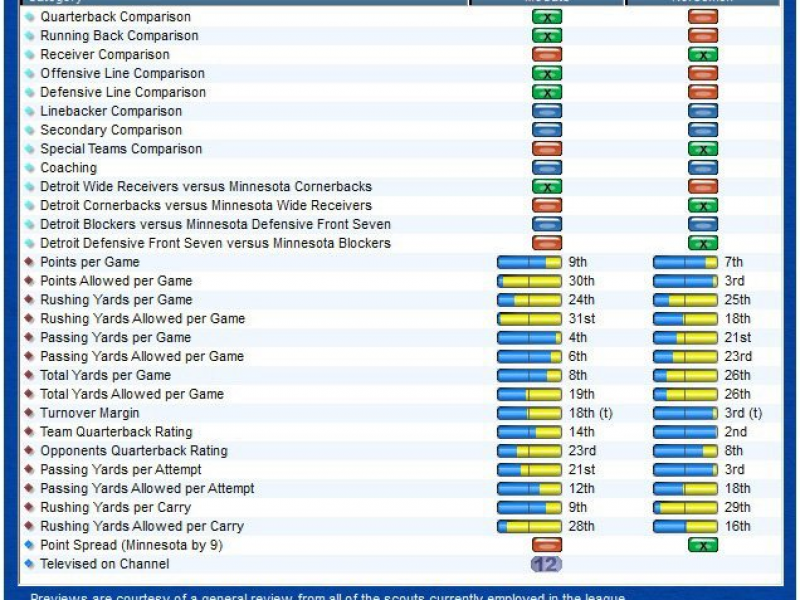Click Detroit's blue icon for Coaching

[547, 168]
